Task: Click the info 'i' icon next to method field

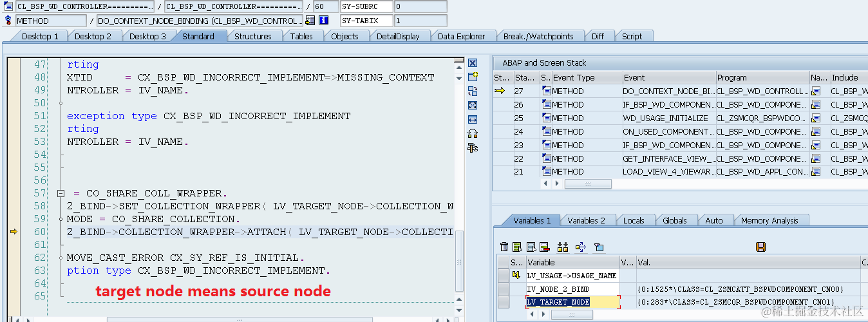Action: point(323,21)
